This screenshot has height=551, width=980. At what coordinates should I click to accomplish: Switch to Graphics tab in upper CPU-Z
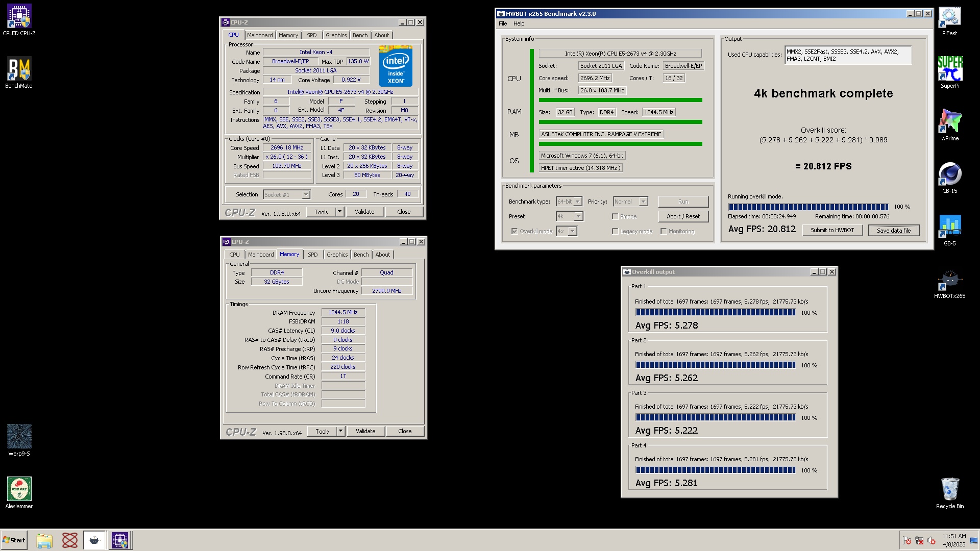(x=336, y=35)
